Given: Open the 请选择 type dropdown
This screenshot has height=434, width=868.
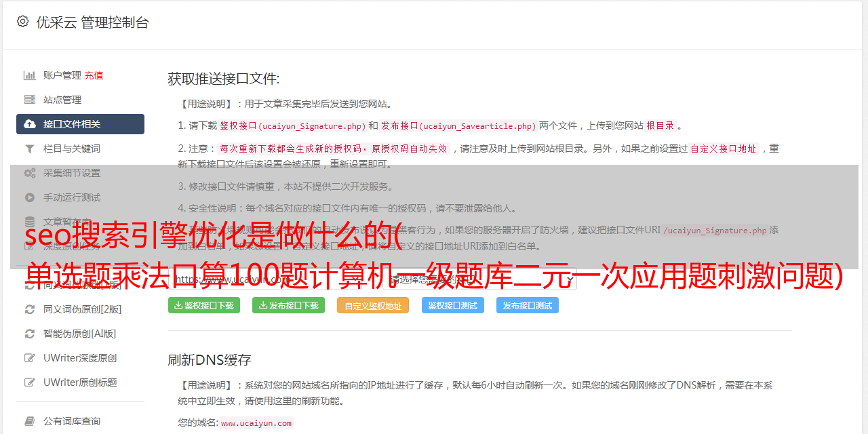Looking at the screenshot, I should (x=480, y=279).
